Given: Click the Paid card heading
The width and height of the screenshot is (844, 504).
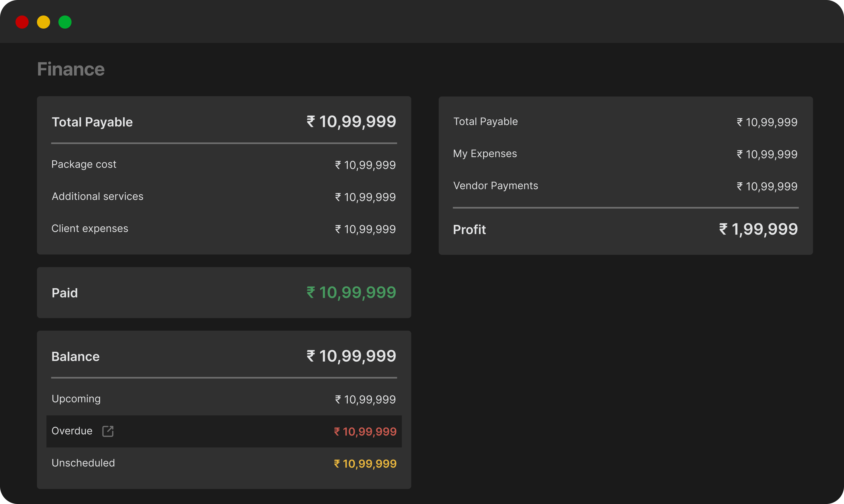Looking at the screenshot, I should coord(65,293).
